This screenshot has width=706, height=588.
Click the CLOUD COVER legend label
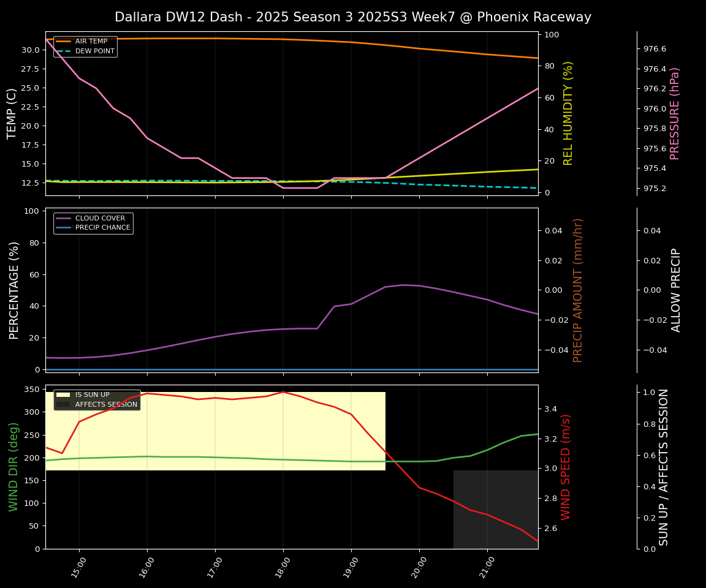coord(100,218)
